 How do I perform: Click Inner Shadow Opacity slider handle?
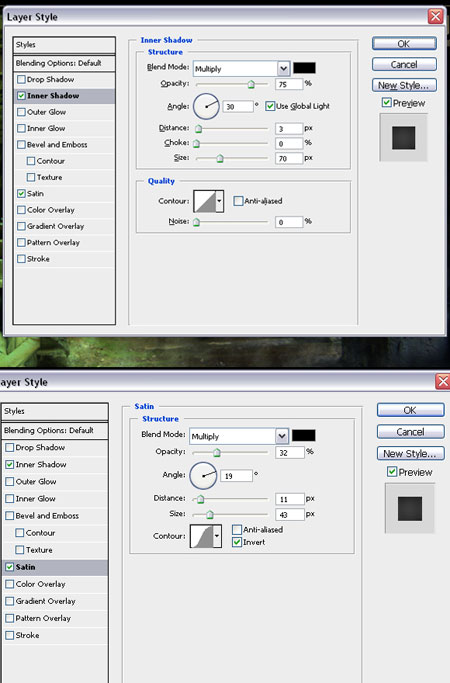coord(251,84)
